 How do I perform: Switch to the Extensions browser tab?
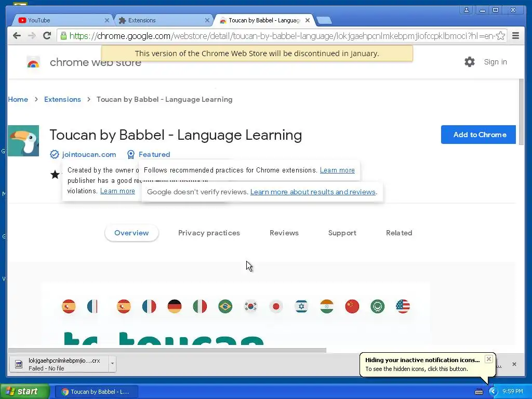pos(163,20)
